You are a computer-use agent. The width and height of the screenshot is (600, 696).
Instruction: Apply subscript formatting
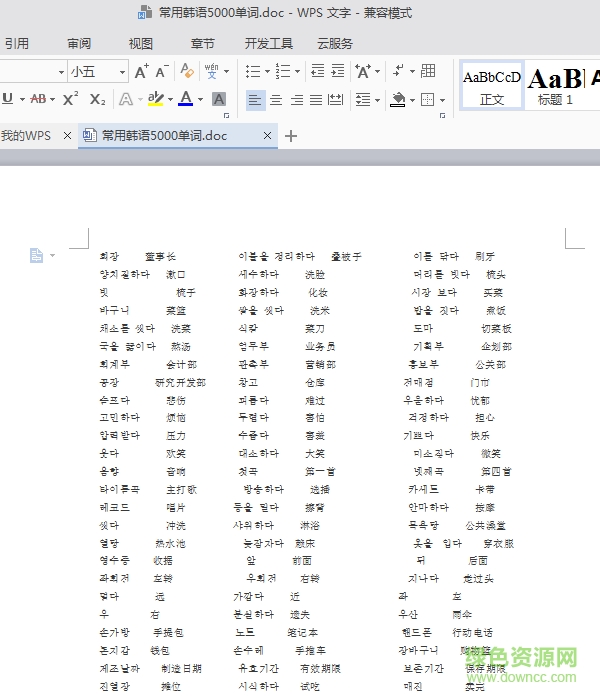pyautogui.click(x=97, y=99)
